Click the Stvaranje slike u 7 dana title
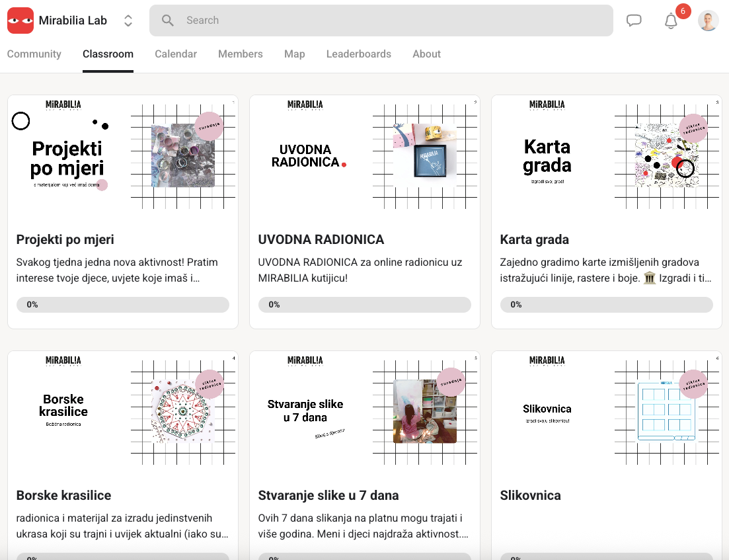729x560 pixels. point(328,495)
